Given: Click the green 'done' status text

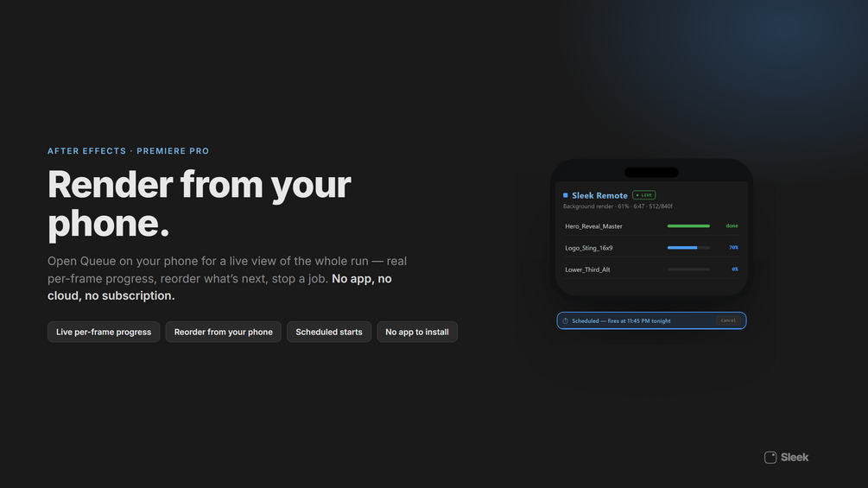Looking at the screenshot, I should point(732,225).
